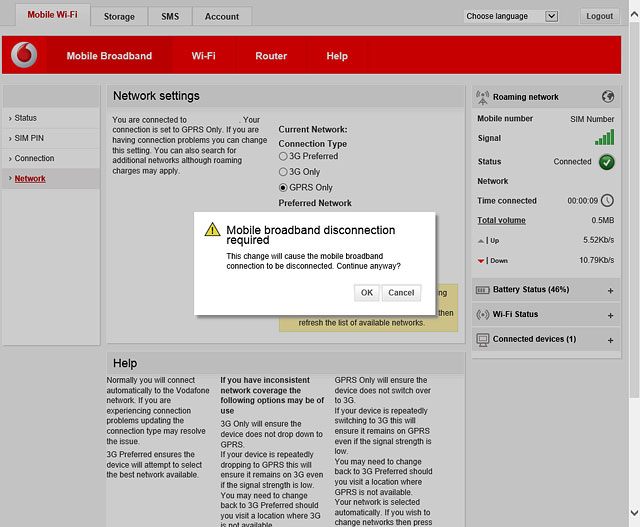Confirm disconnection with OK button
The image size is (640, 527).
(367, 293)
